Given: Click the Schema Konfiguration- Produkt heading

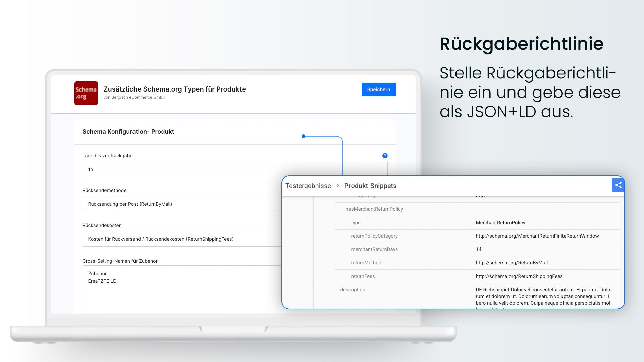Looking at the screenshot, I should 128,132.
